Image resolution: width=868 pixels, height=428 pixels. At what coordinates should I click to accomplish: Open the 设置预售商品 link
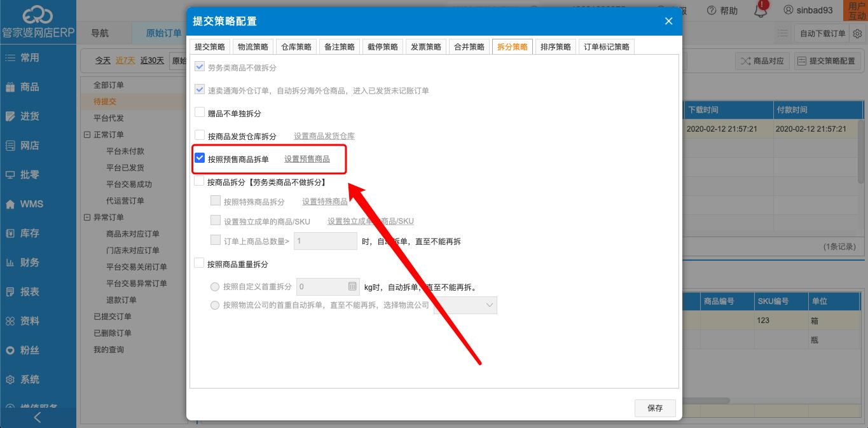pos(308,159)
